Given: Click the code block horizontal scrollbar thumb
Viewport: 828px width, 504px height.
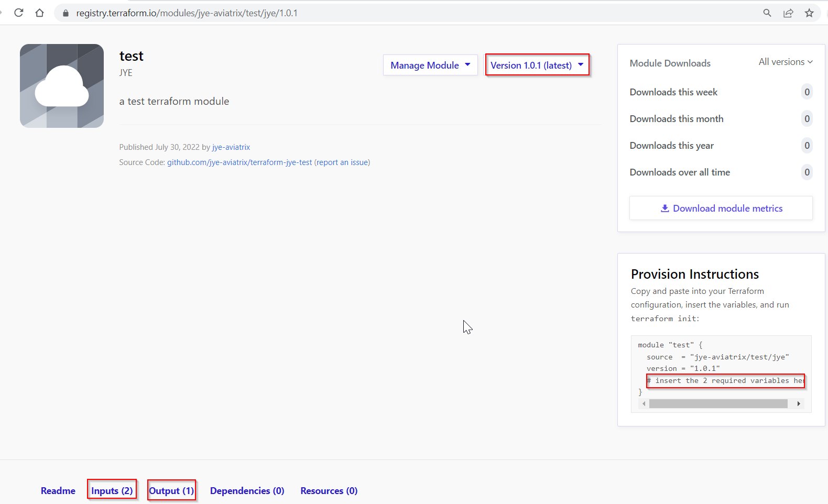Looking at the screenshot, I should click(x=718, y=403).
